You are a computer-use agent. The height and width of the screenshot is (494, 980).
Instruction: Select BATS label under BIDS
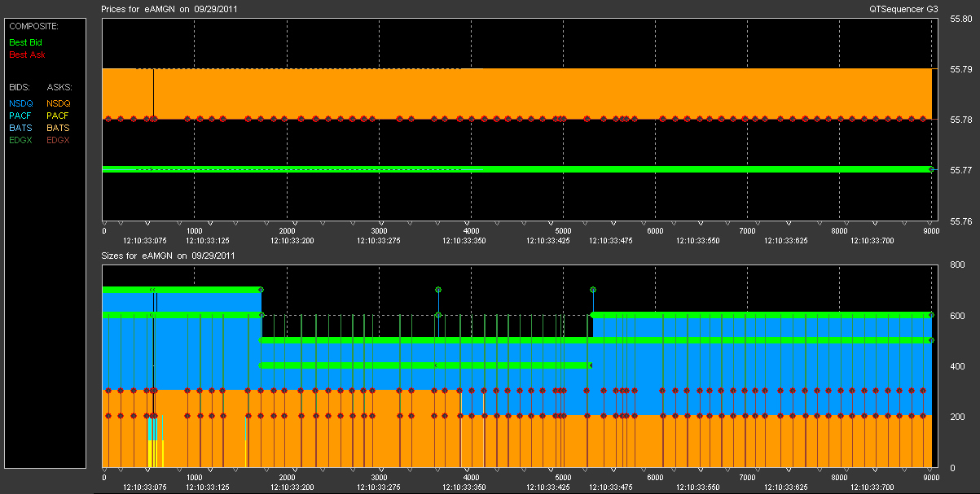[20, 129]
